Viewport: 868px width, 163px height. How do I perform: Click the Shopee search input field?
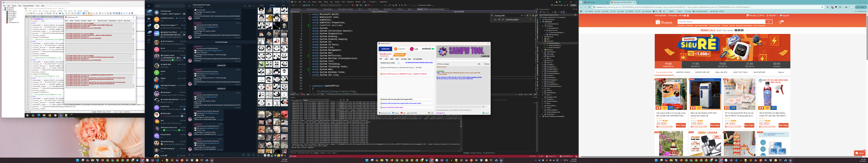(x=721, y=22)
